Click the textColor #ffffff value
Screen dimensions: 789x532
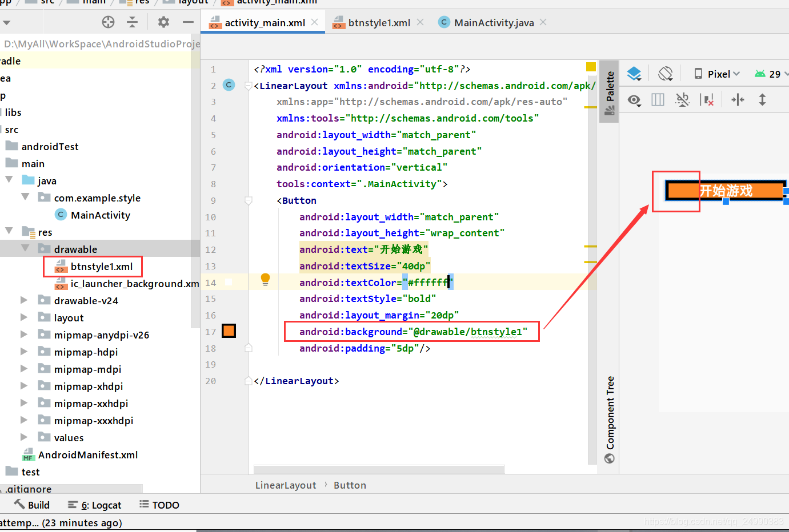pos(427,283)
